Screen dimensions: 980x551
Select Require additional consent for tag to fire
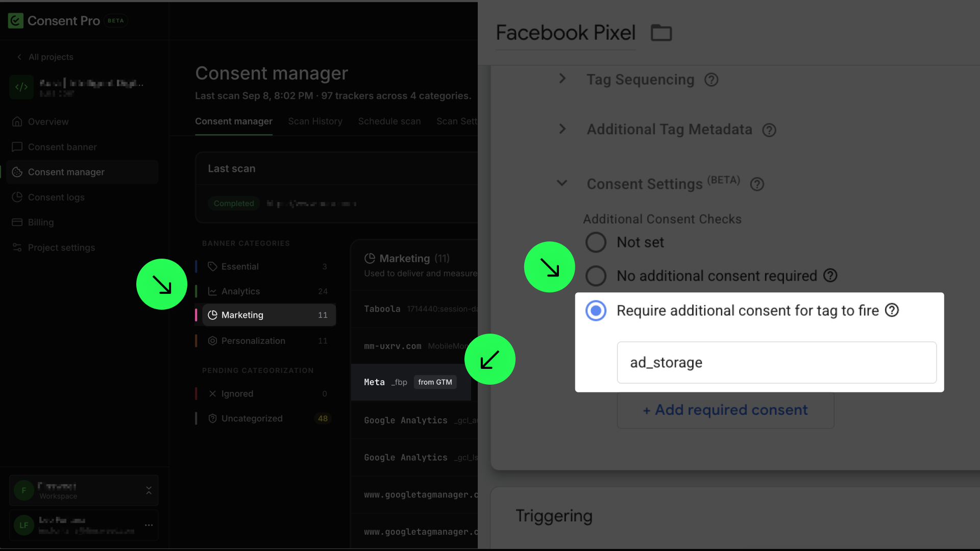[596, 311]
